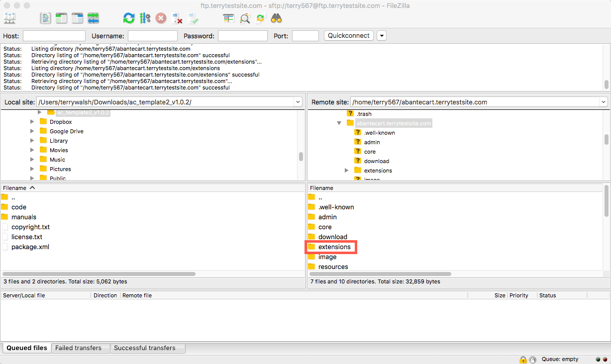The height and width of the screenshot is (364, 611).
Task: Cancel the current operation
Action: (x=161, y=18)
